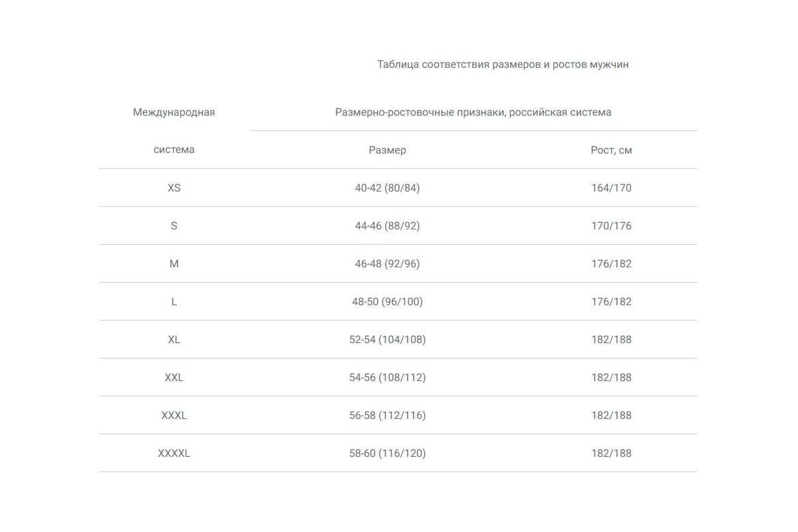
Task: Select the "48-50 (96/100)" size cell
Action: coord(387,302)
